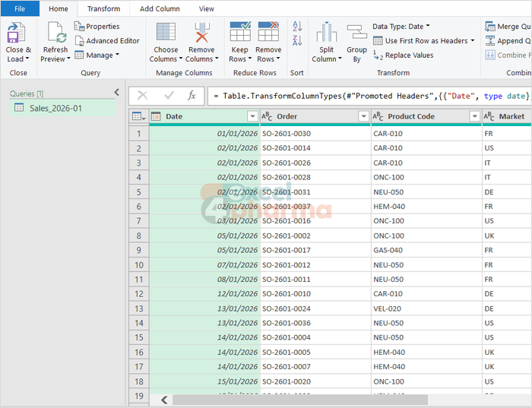532x408 pixels.
Task: Click the Remove Columns icon
Action: pos(202,33)
